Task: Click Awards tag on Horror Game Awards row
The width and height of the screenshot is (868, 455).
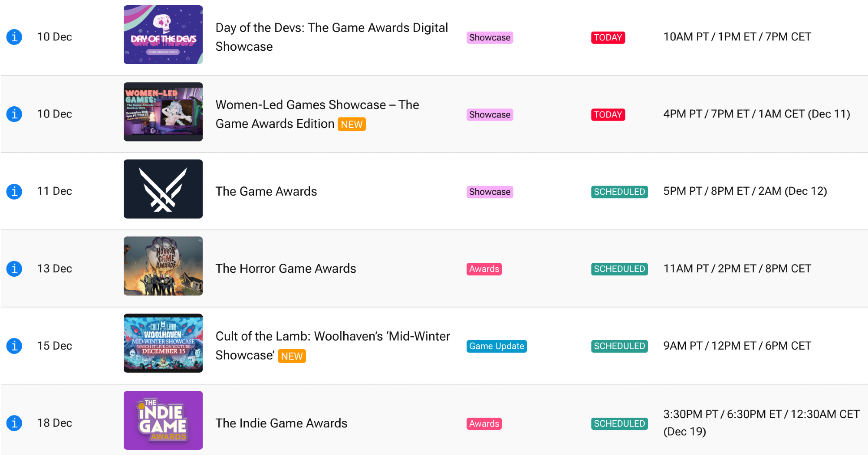Action: pos(484,269)
